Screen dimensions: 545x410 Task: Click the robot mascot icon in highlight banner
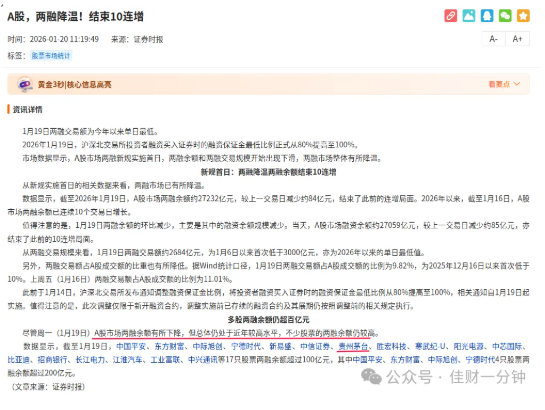(x=25, y=84)
